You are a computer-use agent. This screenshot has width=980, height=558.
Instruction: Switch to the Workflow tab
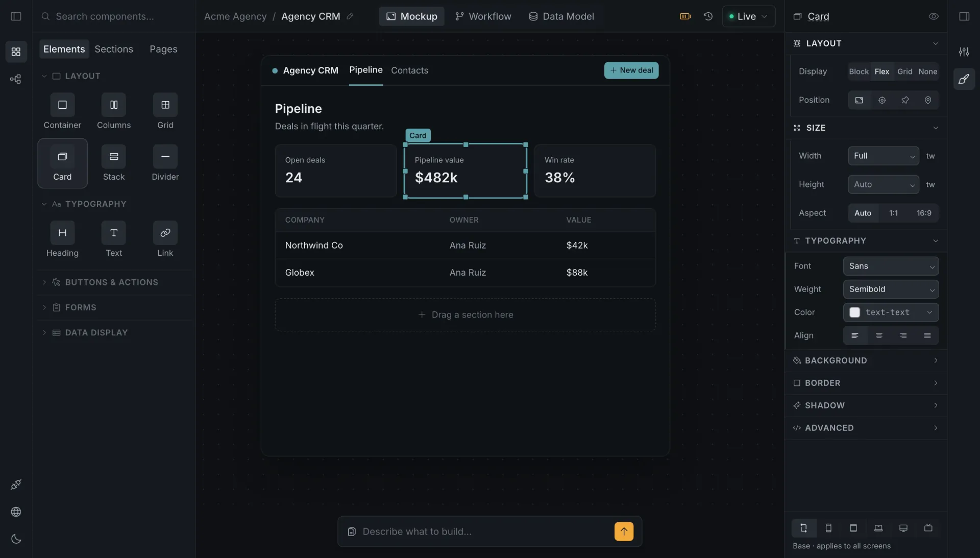pyautogui.click(x=483, y=16)
